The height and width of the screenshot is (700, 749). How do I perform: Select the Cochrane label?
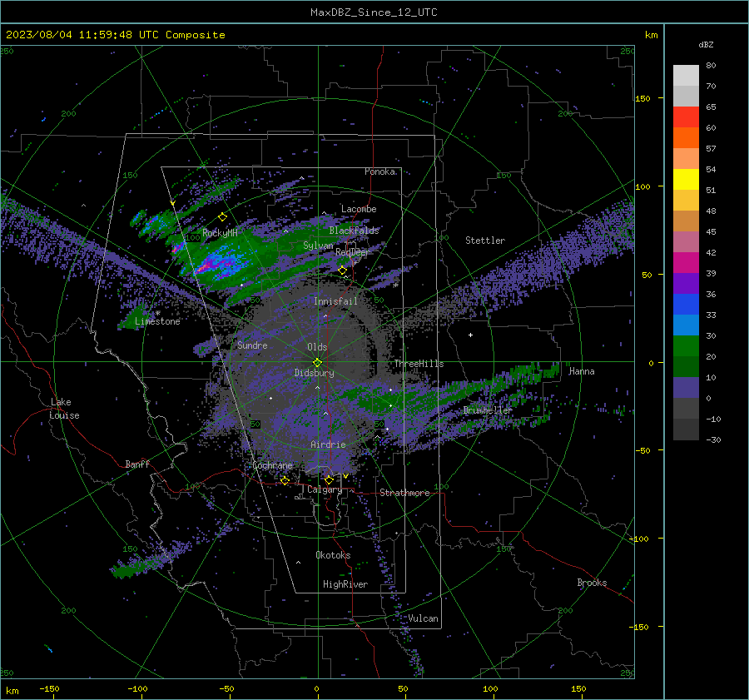click(272, 465)
